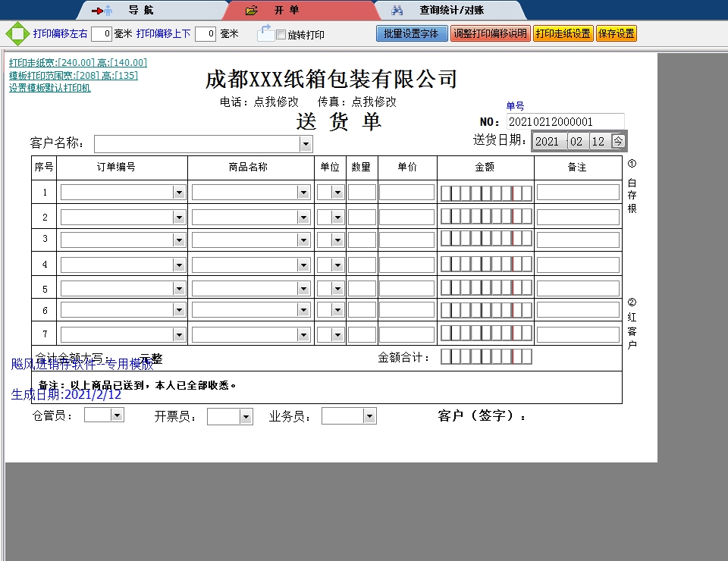The image size is (728, 561).
Task: Open the 设置模板默认打印机 link
Action: (x=50, y=88)
